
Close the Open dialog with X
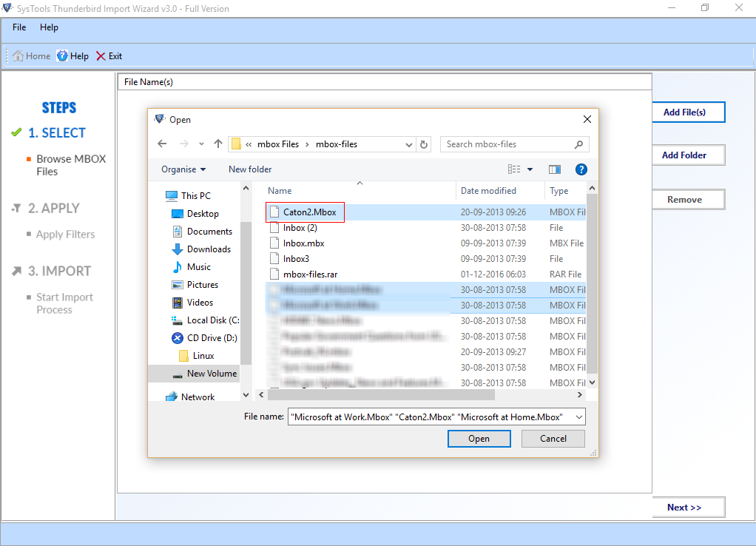(587, 119)
